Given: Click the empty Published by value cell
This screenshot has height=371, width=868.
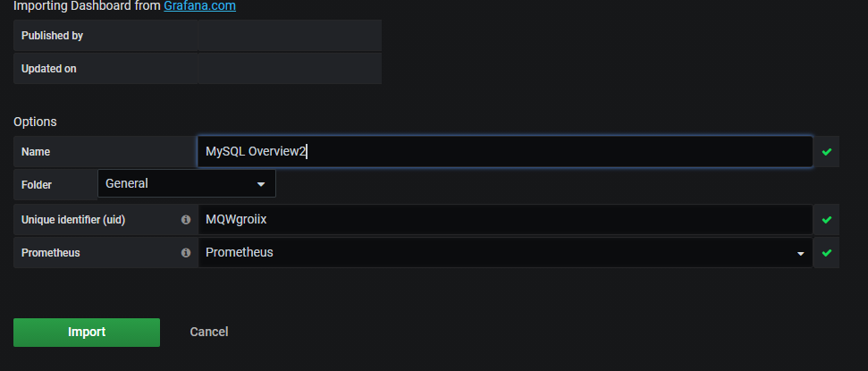Looking at the screenshot, I should (290, 36).
